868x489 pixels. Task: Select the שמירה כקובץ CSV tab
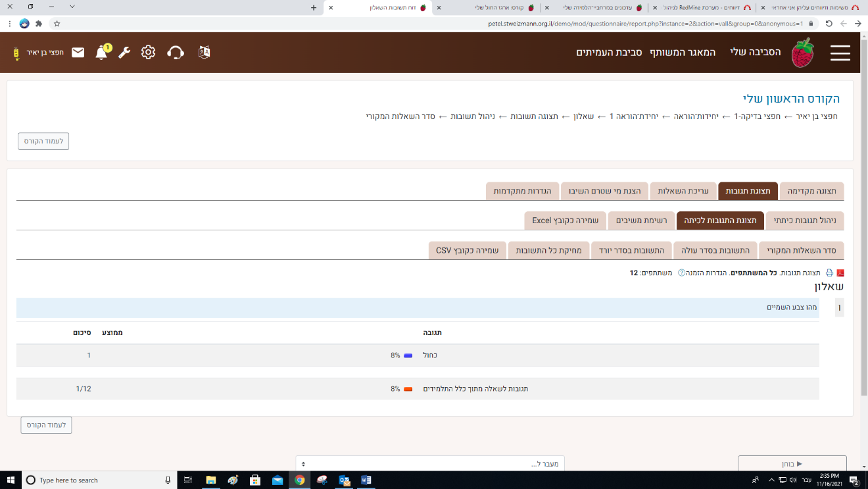pos(467,250)
